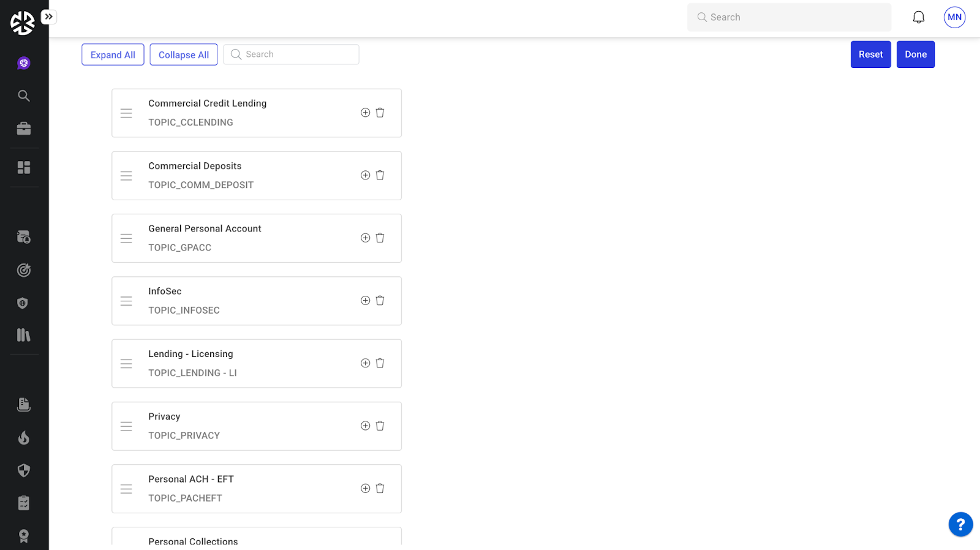Collapse all topics
This screenshot has width=980, height=550.
pos(184,55)
